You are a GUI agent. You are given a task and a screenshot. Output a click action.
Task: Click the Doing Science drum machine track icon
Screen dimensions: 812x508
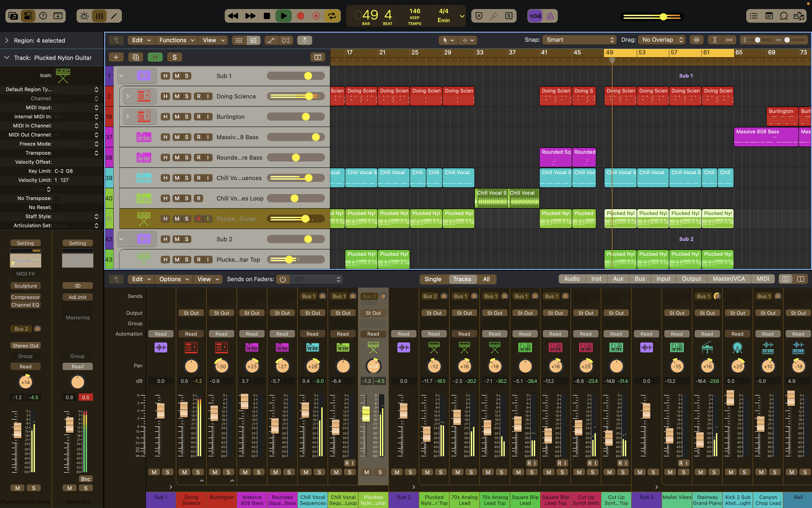pos(144,96)
